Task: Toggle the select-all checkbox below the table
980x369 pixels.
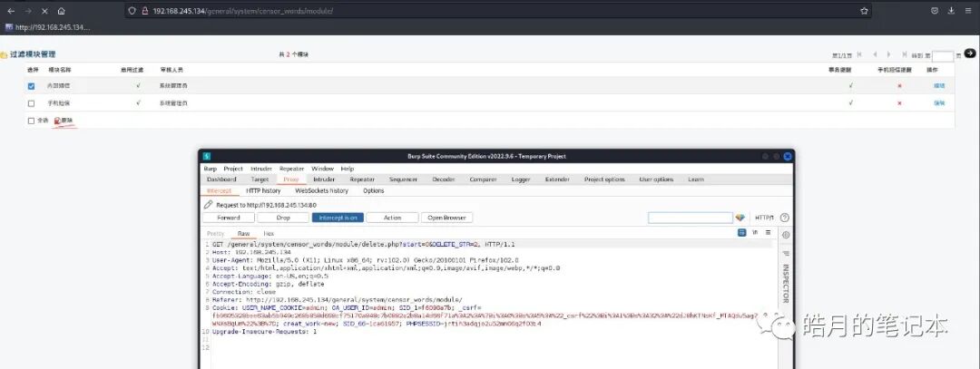Action: (x=31, y=121)
